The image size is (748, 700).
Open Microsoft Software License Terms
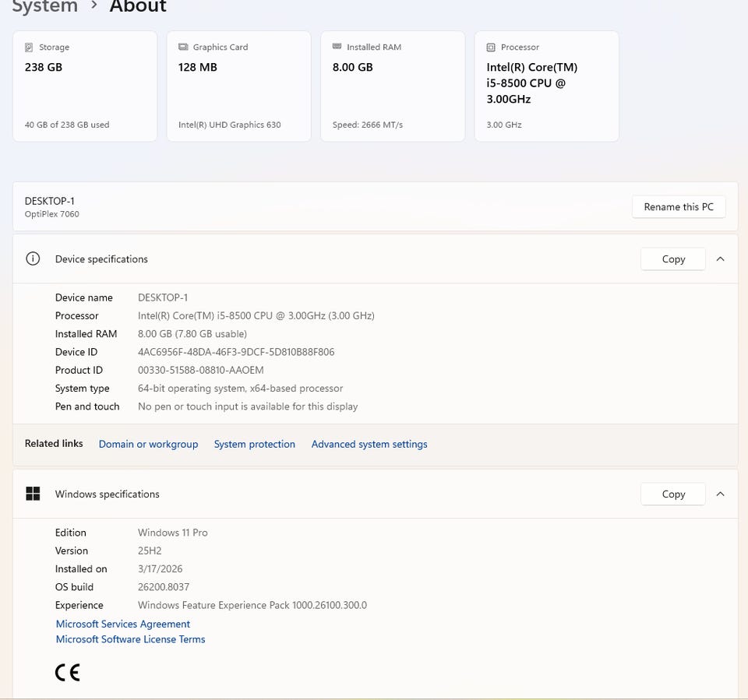coord(131,639)
